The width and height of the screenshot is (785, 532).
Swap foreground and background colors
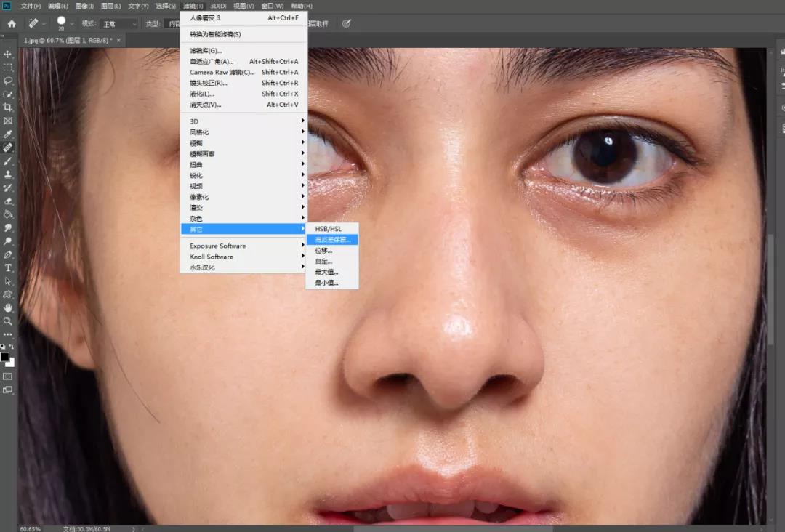pos(12,347)
